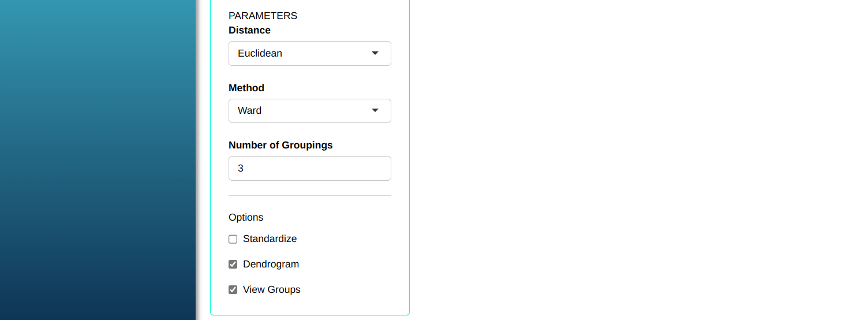Focus the Number of Groupings input field

pos(309,169)
